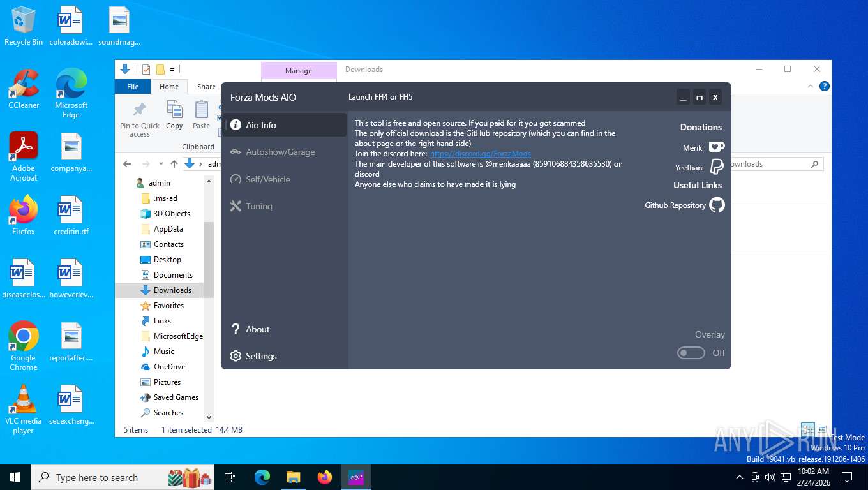Switch Explorer to details view icon
The height and width of the screenshot is (490, 868).
[x=807, y=430]
